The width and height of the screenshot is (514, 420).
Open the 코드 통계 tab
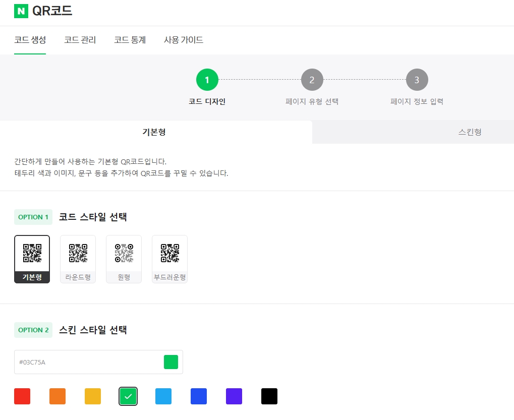[x=130, y=40]
